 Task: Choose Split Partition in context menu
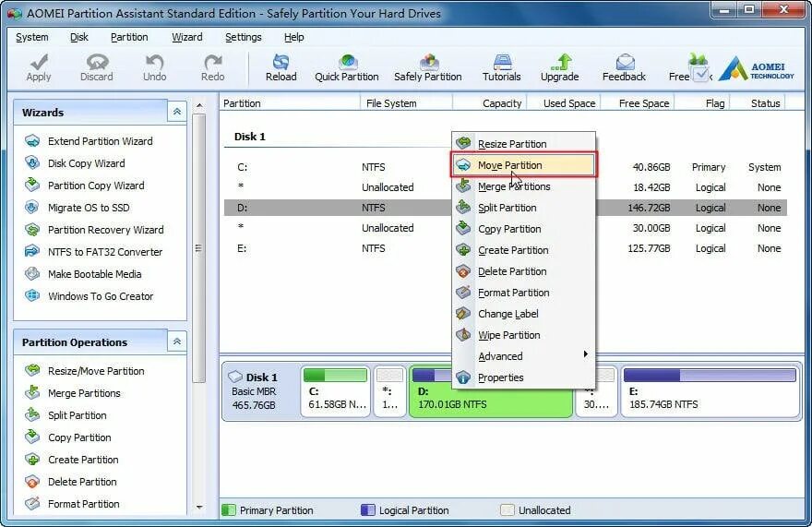pos(523,208)
